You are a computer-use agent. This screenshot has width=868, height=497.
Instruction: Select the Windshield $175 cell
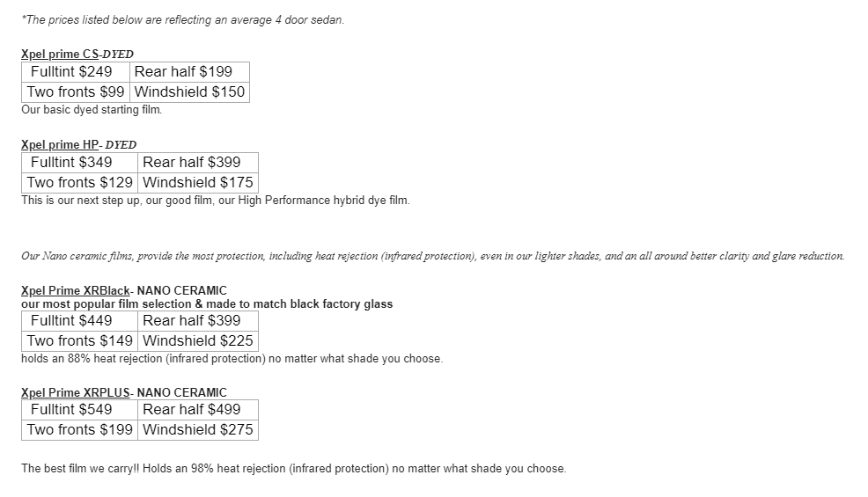pos(197,182)
